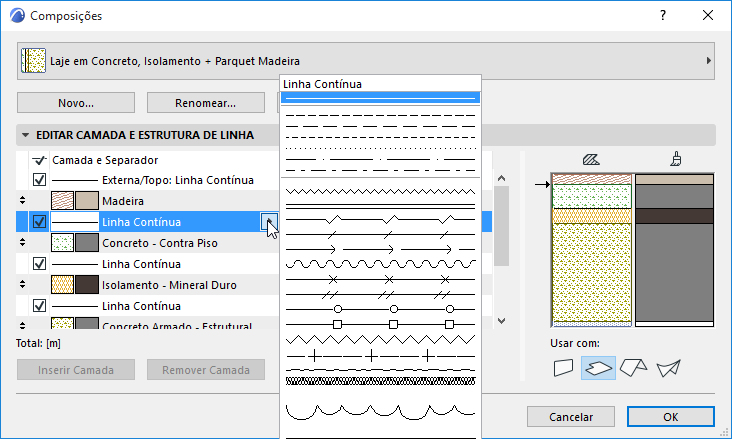Toggle the separator checkbox below Concreto - Contra Piso

(40, 264)
